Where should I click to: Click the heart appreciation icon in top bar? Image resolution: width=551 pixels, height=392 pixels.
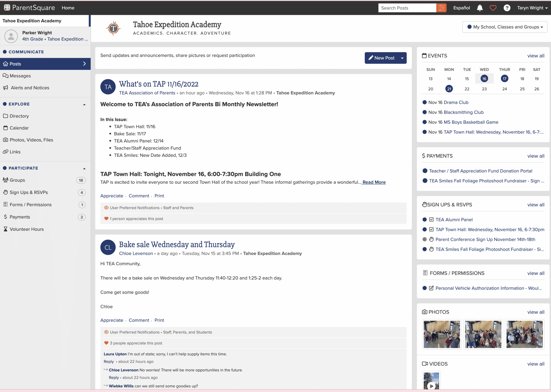click(493, 8)
